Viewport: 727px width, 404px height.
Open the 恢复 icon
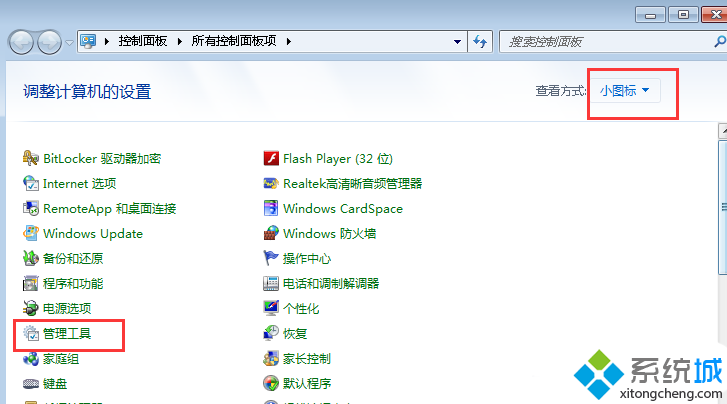(x=271, y=333)
